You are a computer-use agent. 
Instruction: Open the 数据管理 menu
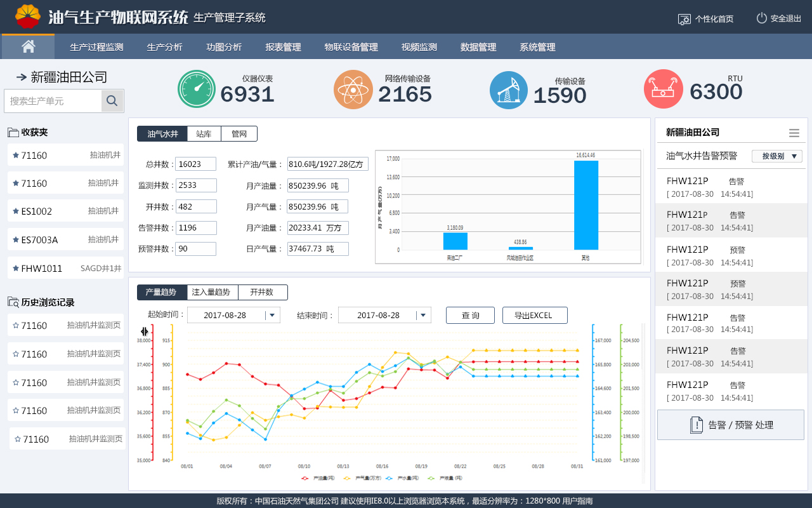pos(478,47)
